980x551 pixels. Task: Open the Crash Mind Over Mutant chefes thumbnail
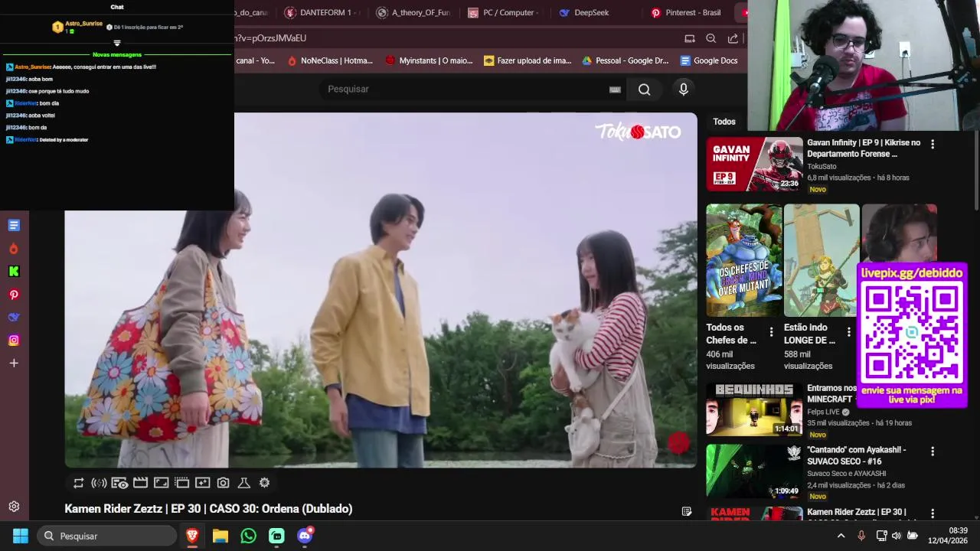click(743, 260)
